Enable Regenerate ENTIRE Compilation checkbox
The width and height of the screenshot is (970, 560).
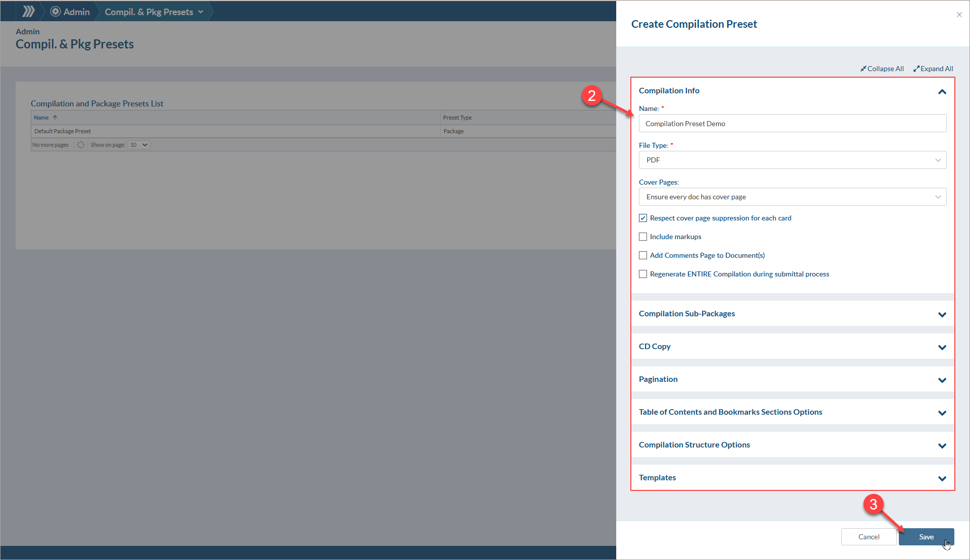(643, 274)
